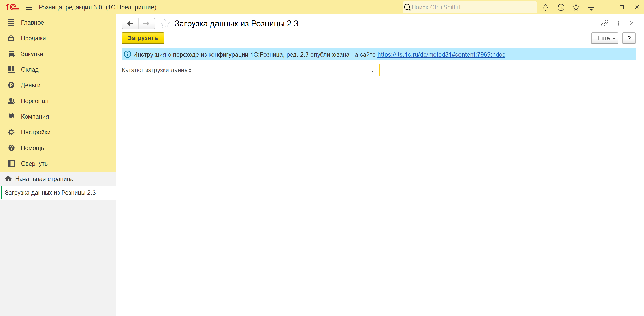This screenshot has width=644, height=316.
Task: Click the home icon beside Начальная страница
Action: [8, 179]
